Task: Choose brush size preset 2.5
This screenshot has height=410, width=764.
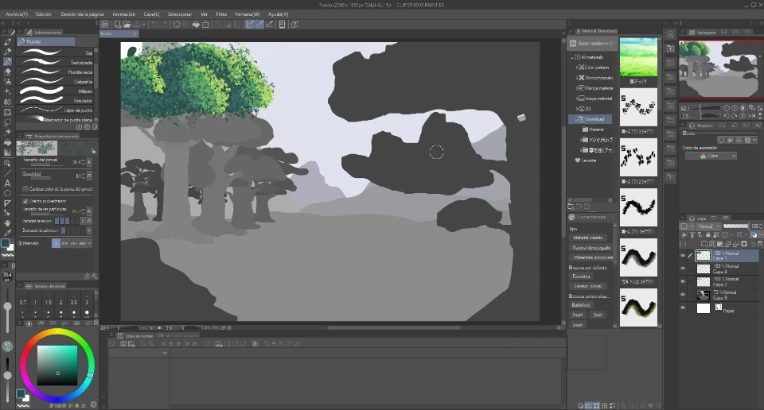Action: tap(74, 303)
